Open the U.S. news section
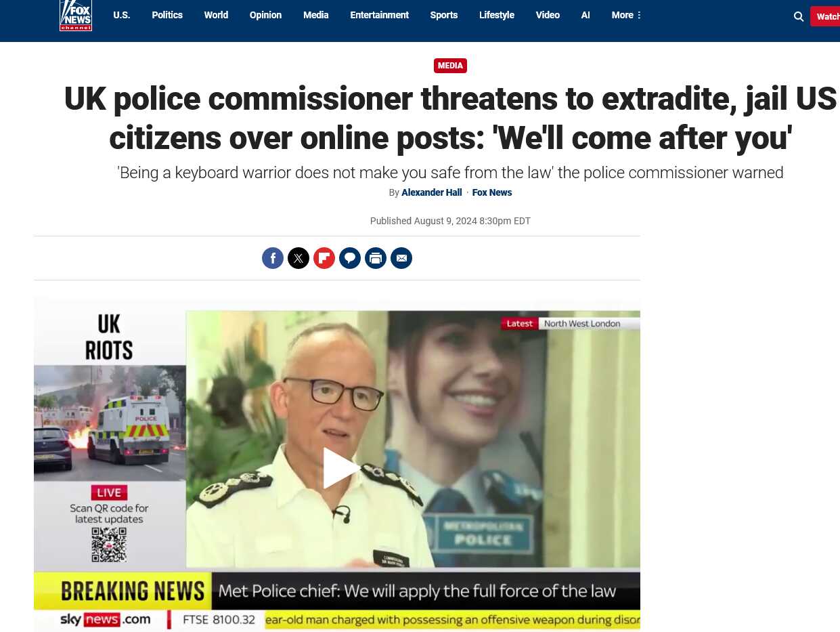 pos(122,15)
